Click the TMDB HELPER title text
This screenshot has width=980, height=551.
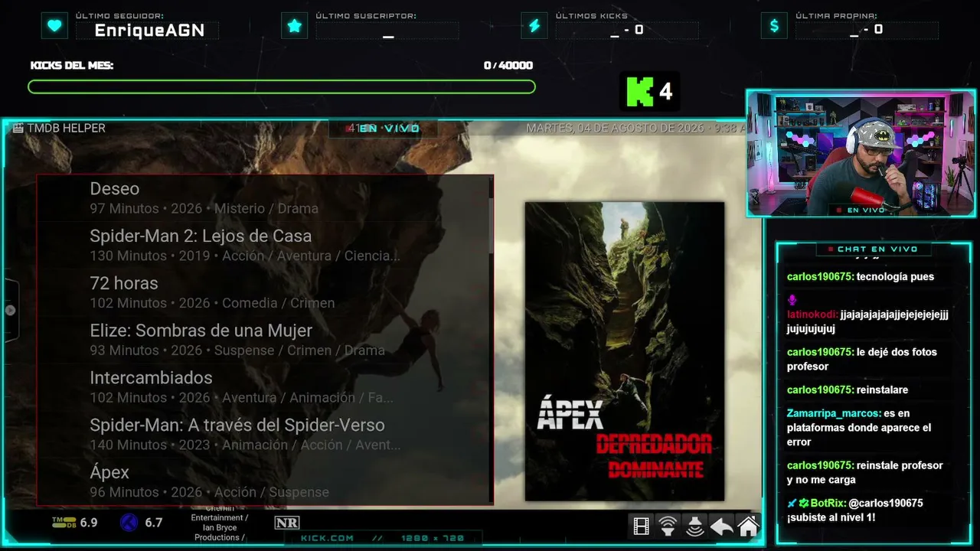point(67,129)
